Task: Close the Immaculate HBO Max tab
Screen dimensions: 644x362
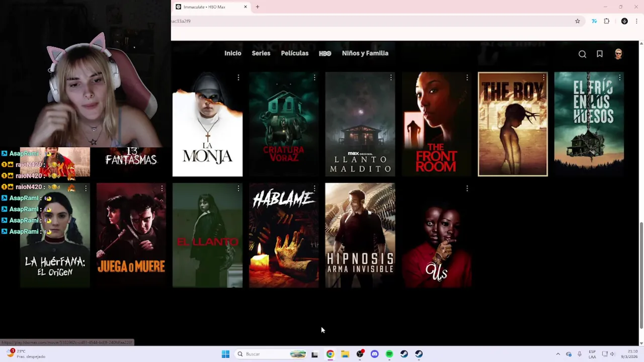Action: point(246,7)
